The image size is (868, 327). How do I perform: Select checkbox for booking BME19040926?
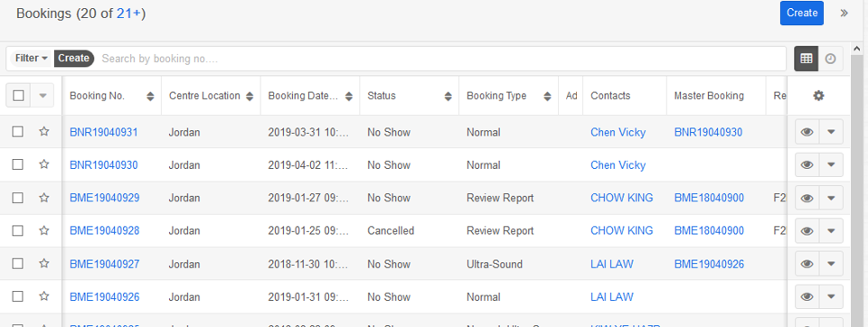(18, 296)
